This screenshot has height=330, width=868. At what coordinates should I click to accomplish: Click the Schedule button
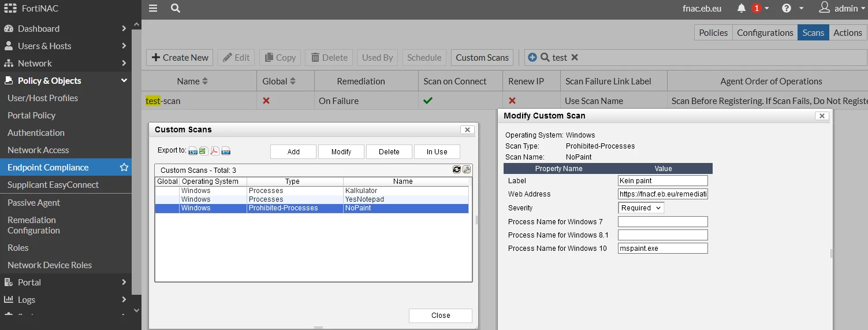coord(424,57)
